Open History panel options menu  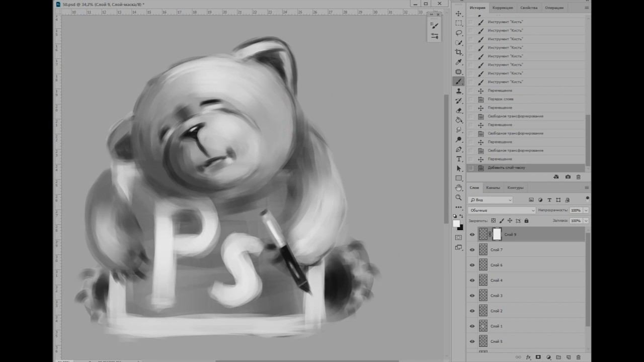[x=587, y=8]
